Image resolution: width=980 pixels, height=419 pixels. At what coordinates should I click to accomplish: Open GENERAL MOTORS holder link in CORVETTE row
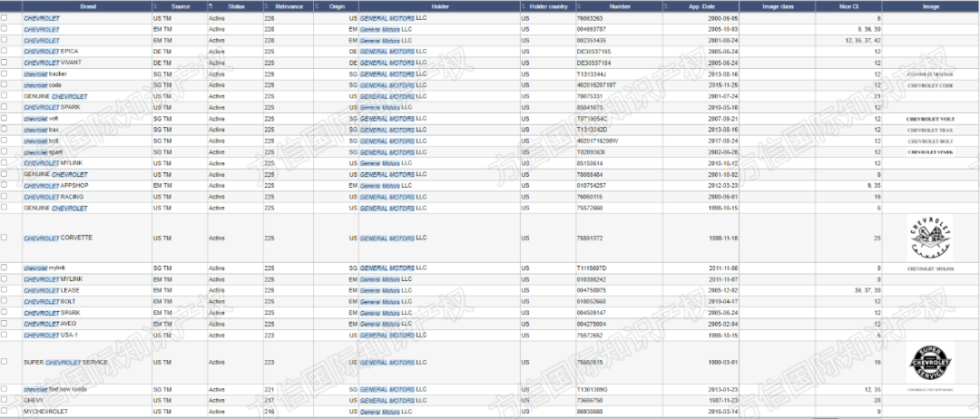coord(393,238)
